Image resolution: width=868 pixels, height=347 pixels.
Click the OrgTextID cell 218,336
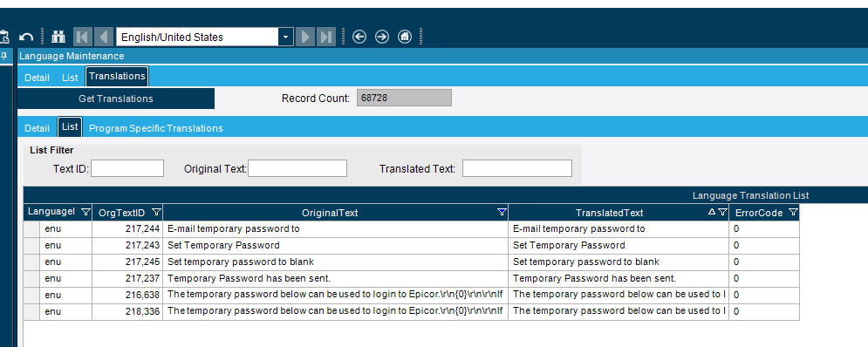point(127,311)
